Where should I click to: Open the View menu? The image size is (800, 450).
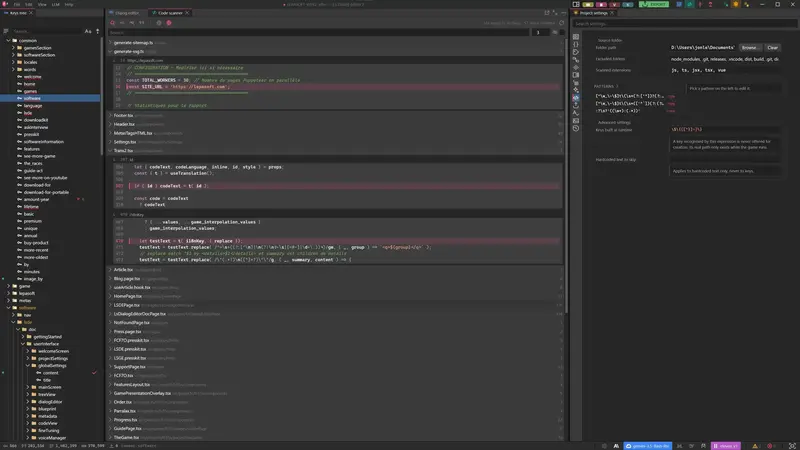point(42,4)
